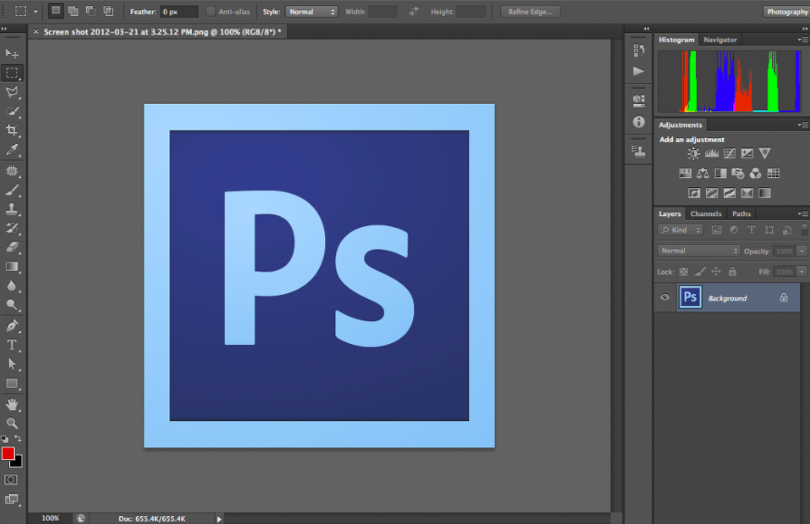Select the Quick Selection tool
Viewport: 810px width, 524px height.
[11, 112]
